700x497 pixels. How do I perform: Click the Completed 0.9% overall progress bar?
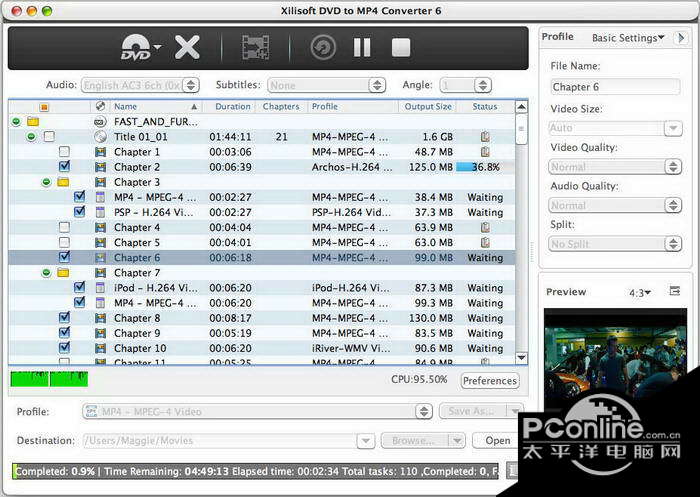tap(255, 471)
